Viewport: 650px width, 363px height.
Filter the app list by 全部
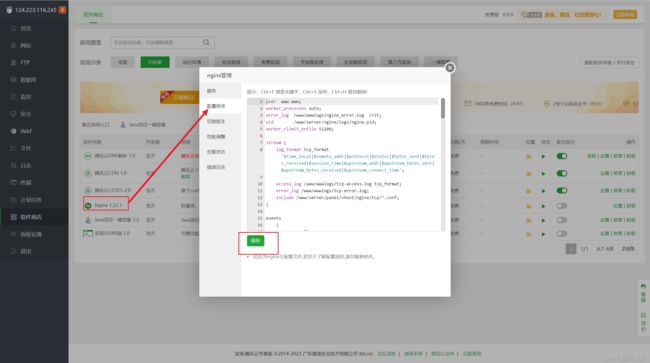coord(123,62)
